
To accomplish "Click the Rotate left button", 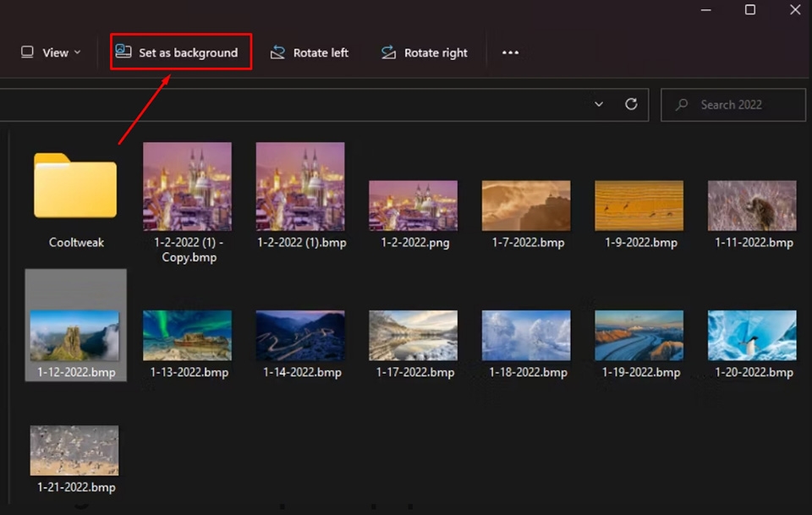I will (310, 52).
